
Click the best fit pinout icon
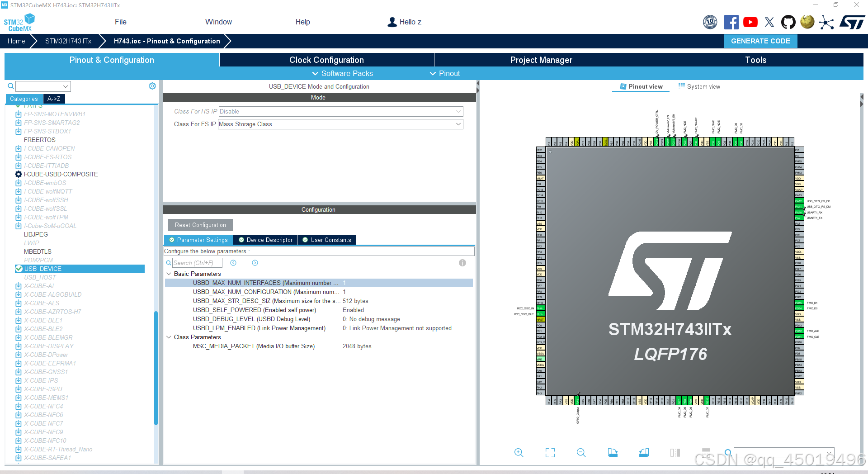550,452
